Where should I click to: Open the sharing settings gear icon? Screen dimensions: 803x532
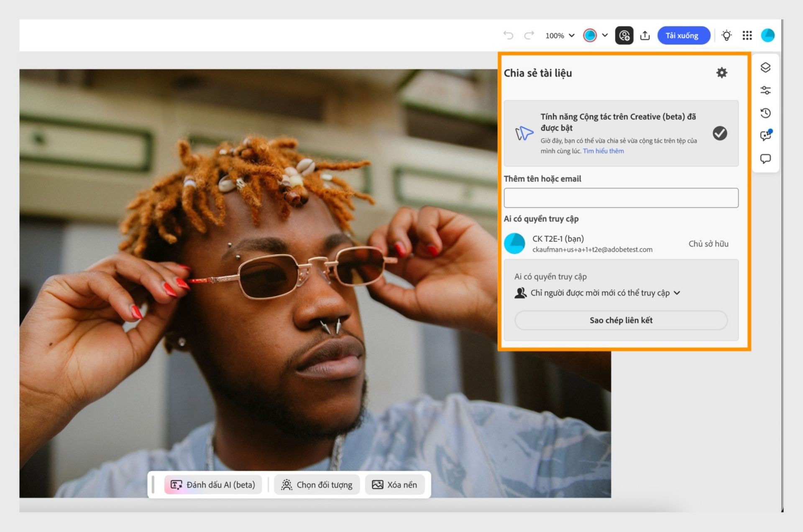(722, 73)
